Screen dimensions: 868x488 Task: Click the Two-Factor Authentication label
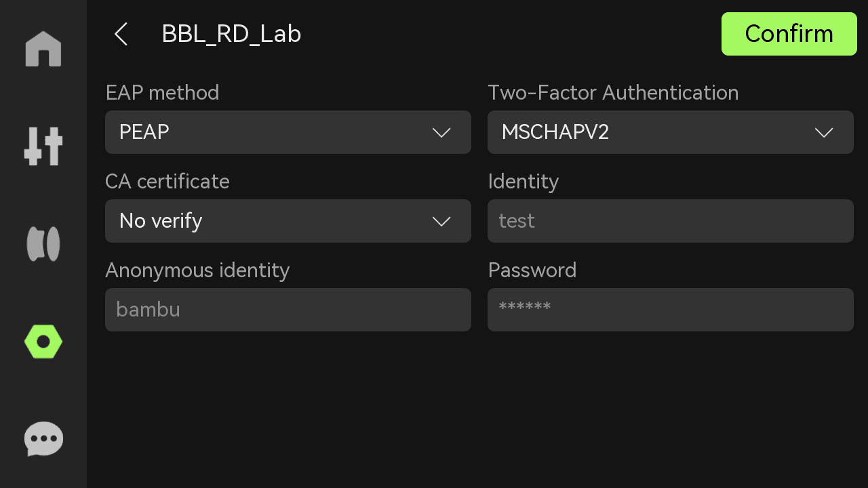(613, 92)
